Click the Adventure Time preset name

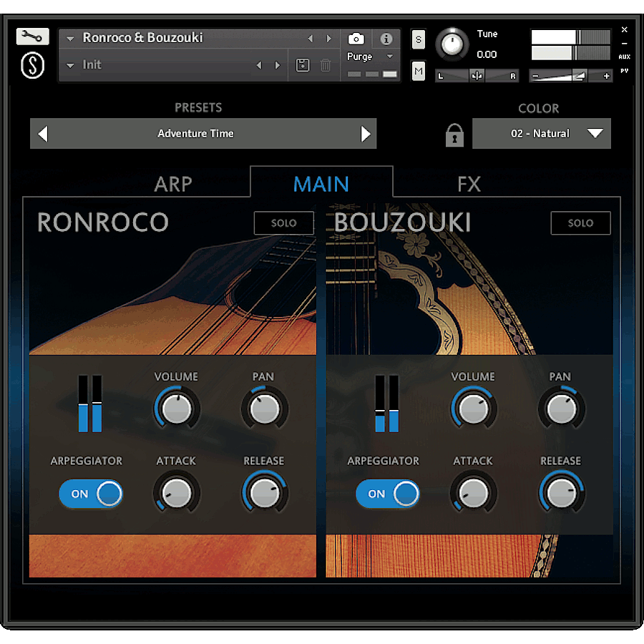[x=195, y=134]
